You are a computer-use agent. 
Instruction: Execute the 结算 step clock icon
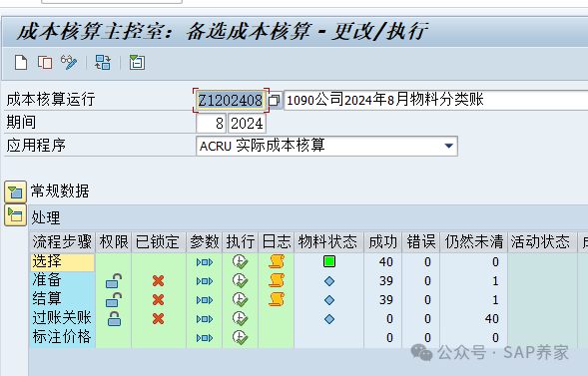tap(240, 299)
